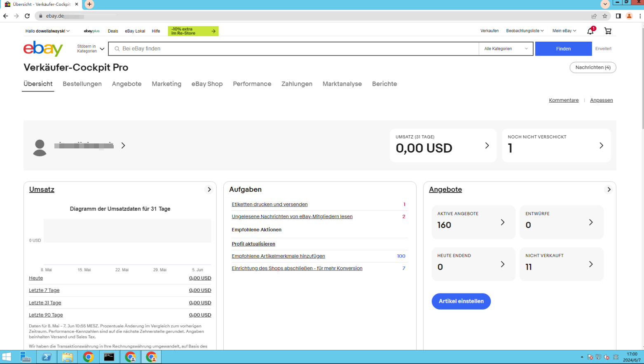Open Ungelesene Nachrichten von eBay-Mitgliedern lesen
Screen dimensions: 644x364
292,216
